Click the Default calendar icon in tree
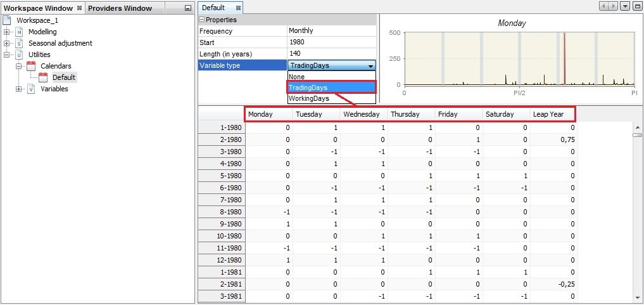Image resolution: width=644 pixels, height=305 pixels. [43, 77]
